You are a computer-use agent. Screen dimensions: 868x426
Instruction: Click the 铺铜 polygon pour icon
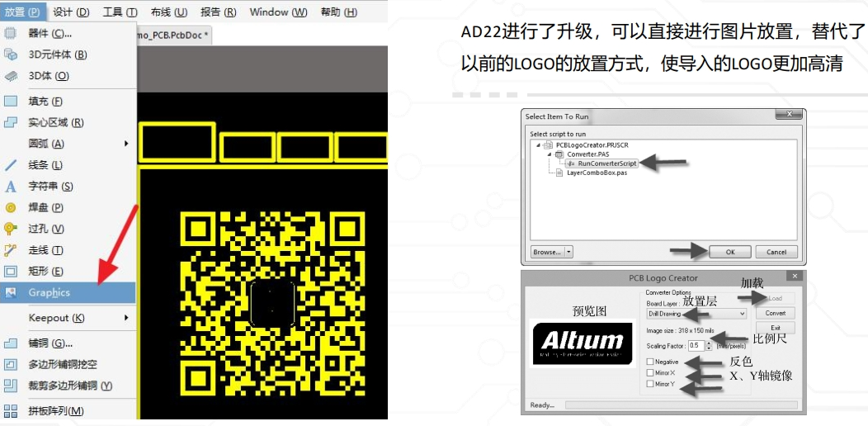pos(11,343)
